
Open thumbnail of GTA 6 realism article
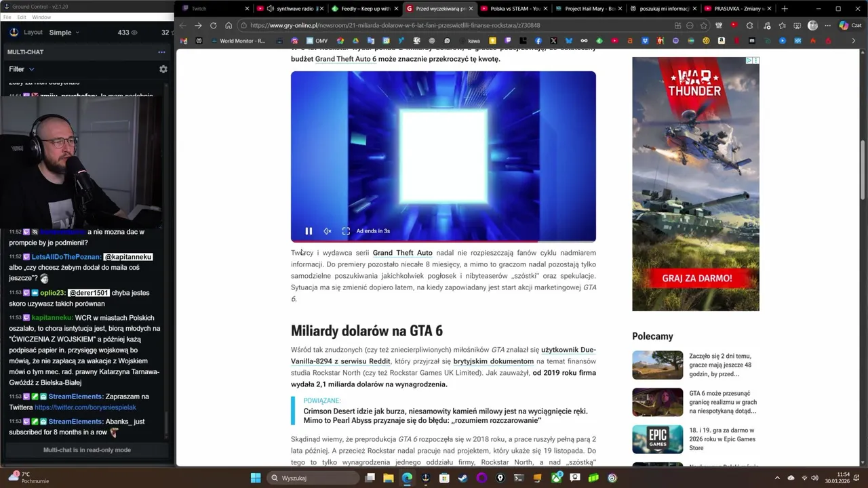click(x=657, y=402)
